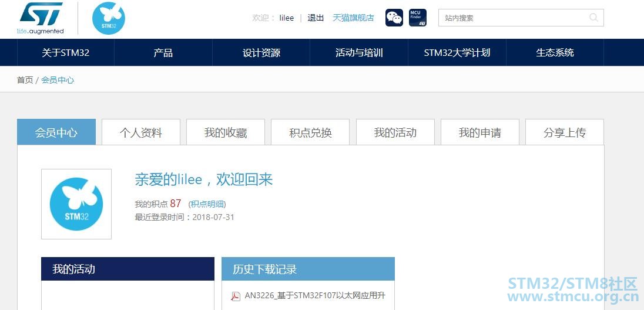Screen dimensions: 644x310
Task: Click the 最近登录时间：2018-07-31 text
Action: 185,217
